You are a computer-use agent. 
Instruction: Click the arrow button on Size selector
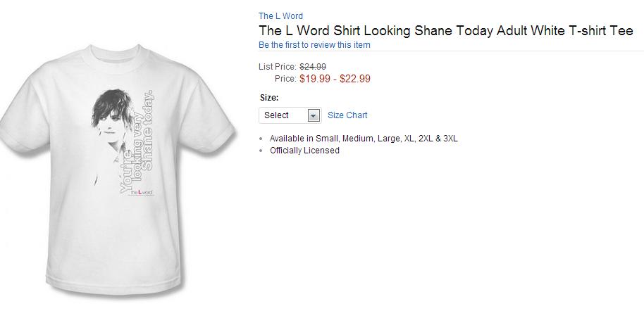tap(314, 115)
